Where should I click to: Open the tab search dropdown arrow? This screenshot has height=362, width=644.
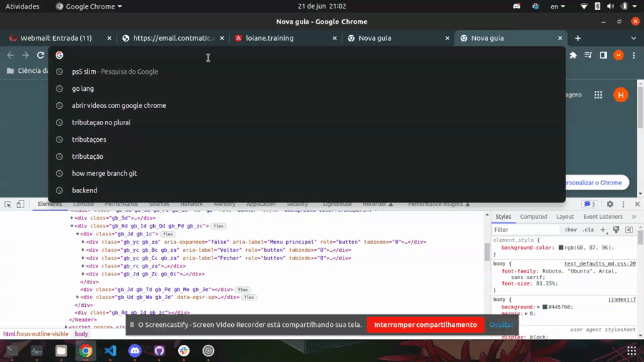pos(633,38)
